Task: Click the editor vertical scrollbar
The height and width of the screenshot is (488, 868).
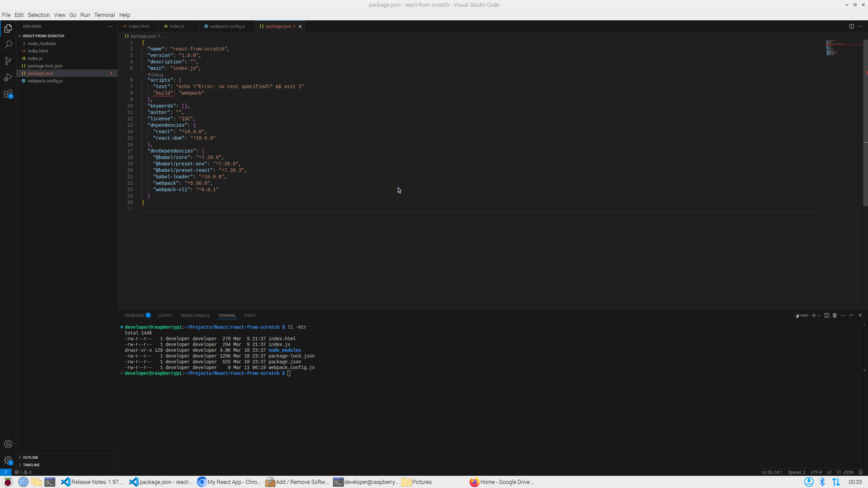Action: pos(865,122)
